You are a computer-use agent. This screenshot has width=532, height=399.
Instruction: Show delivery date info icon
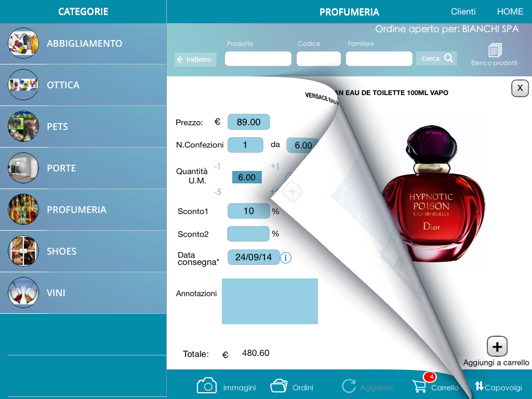(x=286, y=258)
